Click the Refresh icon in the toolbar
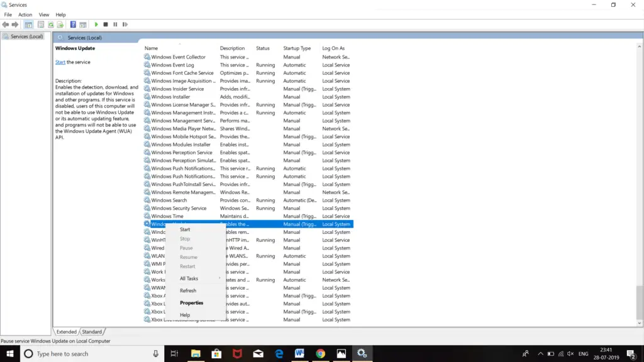The width and height of the screenshot is (644, 362). (x=50, y=25)
